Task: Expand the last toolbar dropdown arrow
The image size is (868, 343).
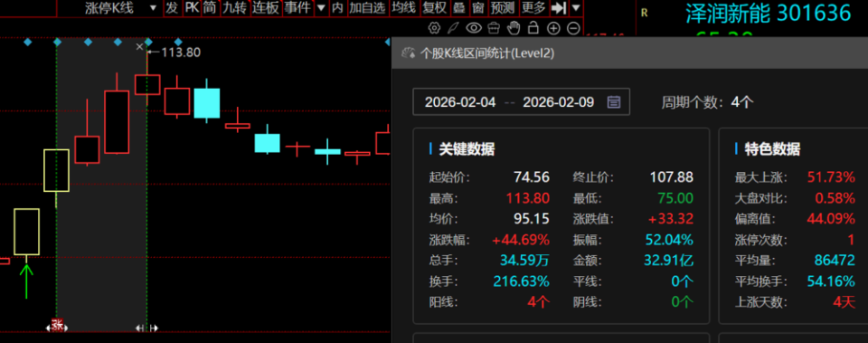Action: (576, 8)
